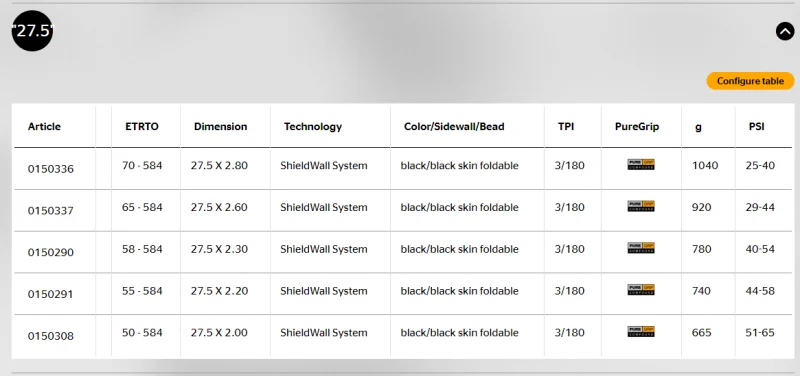800x376 pixels.
Task: Click PureGrip icon for article 0150336
Action: click(x=641, y=164)
